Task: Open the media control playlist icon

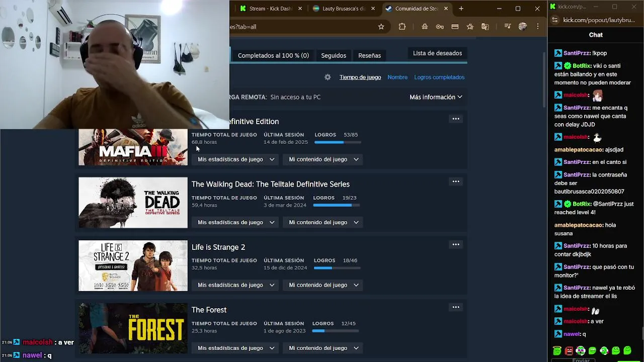Action: pyautogui.click(x=508, y=27)
